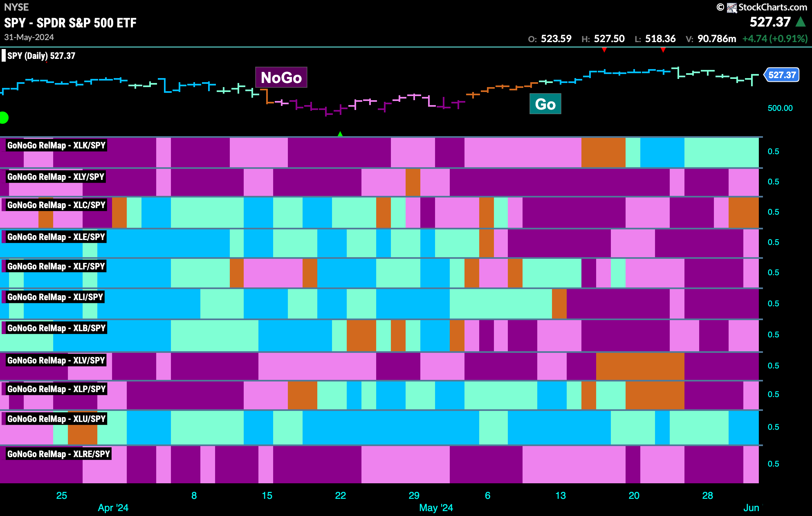Click the GoNoGo RelMap - XLV/SPY label
This screenshot has width=812, height=516.
click(x=56, y=360)
